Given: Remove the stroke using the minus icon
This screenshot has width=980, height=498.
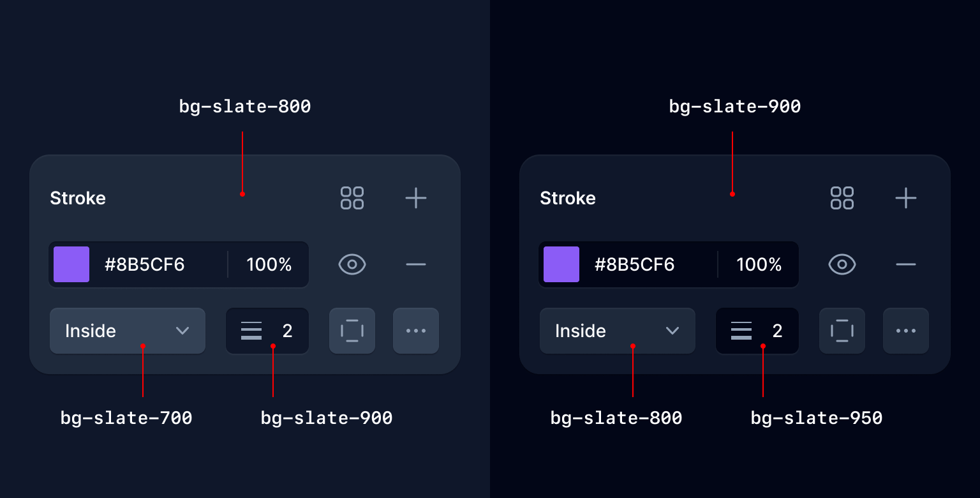Looking at the screenshot, I should point(416,264).
